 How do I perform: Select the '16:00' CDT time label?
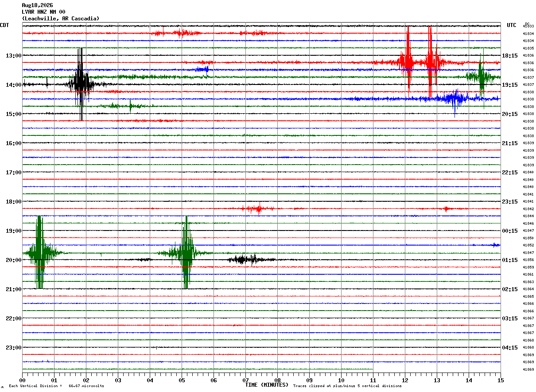click(14, 143)
